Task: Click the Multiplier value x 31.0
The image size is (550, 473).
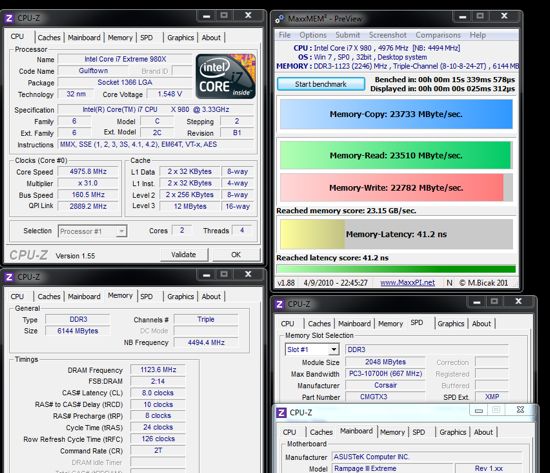Action: (x=88, y=183)
